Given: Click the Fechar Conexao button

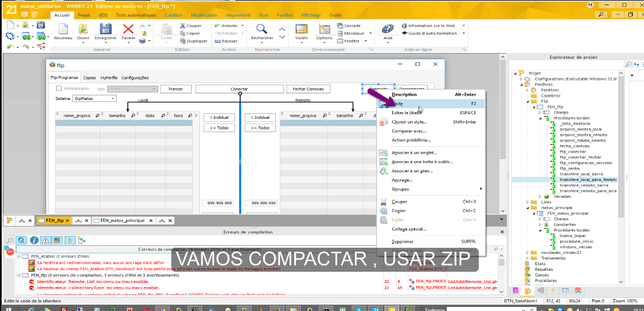Looking at the screenshot, I should click(x=308, y=89).
